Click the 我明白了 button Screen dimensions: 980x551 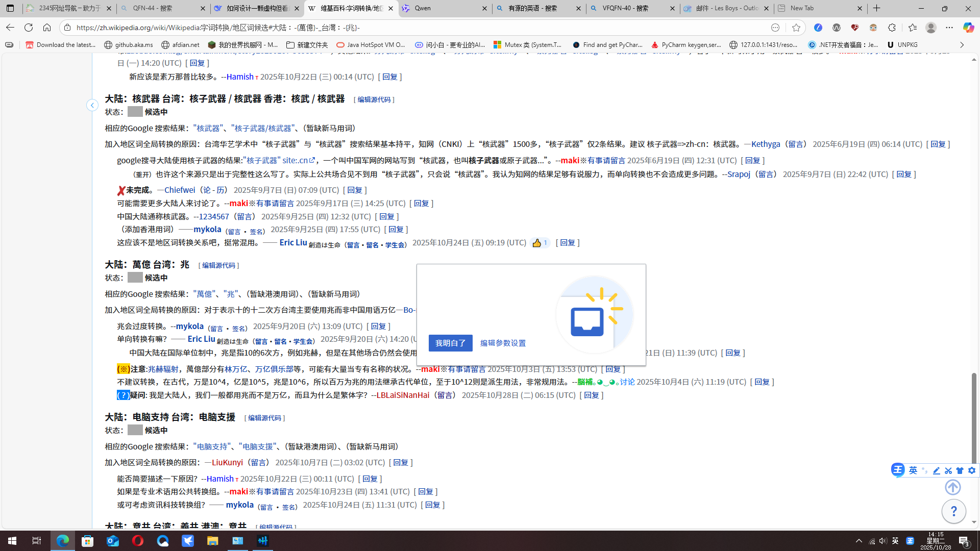coord(450,343)
